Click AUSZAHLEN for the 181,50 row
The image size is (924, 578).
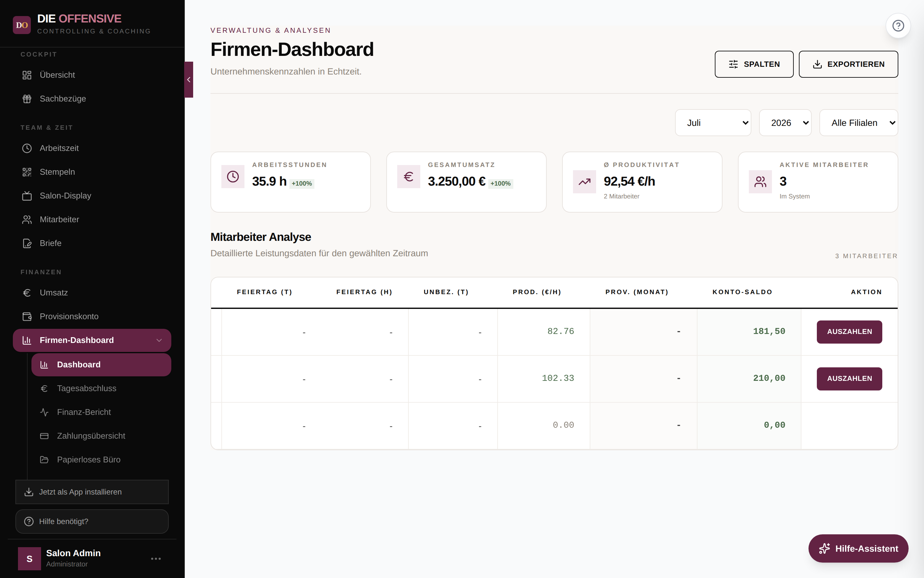point(849,332)
